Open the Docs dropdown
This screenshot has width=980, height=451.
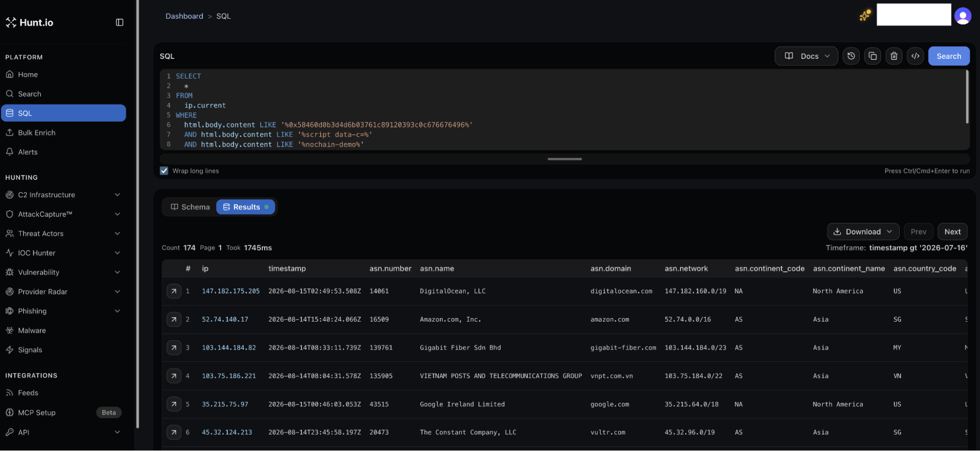tap(806, 56)
